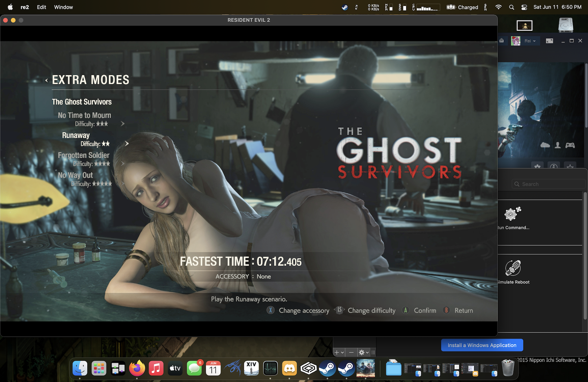588x382 pixels.
Task: Click the hard drive icon on desktop
Action: click(x=566, y=25)
